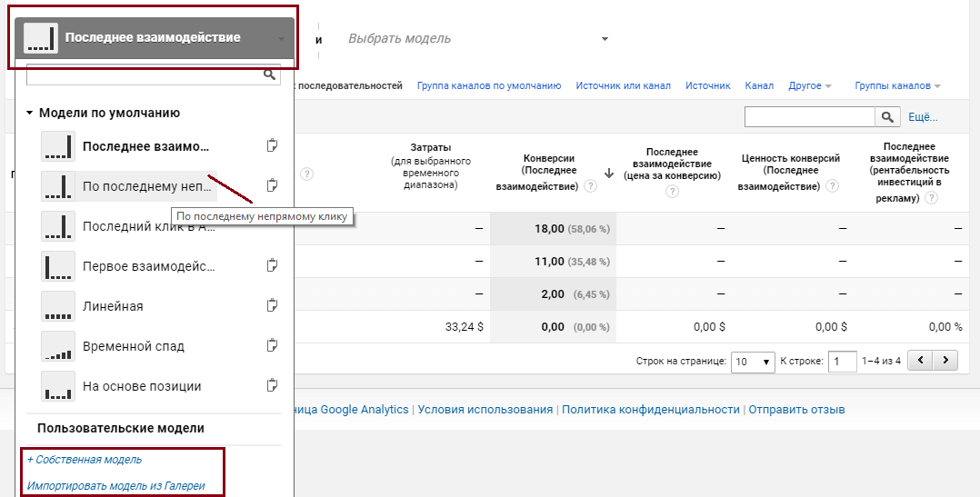The height and width of the screenshot is (497, 980).
Task: Open help for Конверсии (Последнее взаимодействие)
Action: (590, 186)
